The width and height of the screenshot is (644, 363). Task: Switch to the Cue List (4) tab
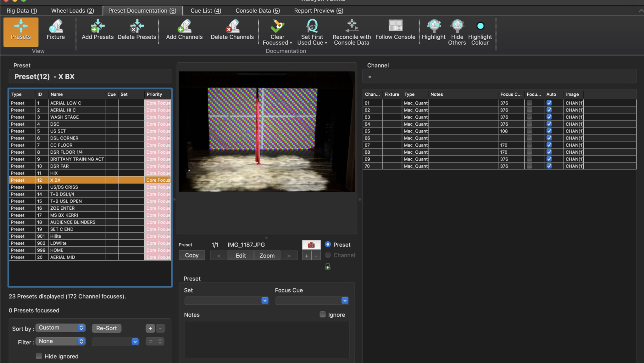coord(206,11)
